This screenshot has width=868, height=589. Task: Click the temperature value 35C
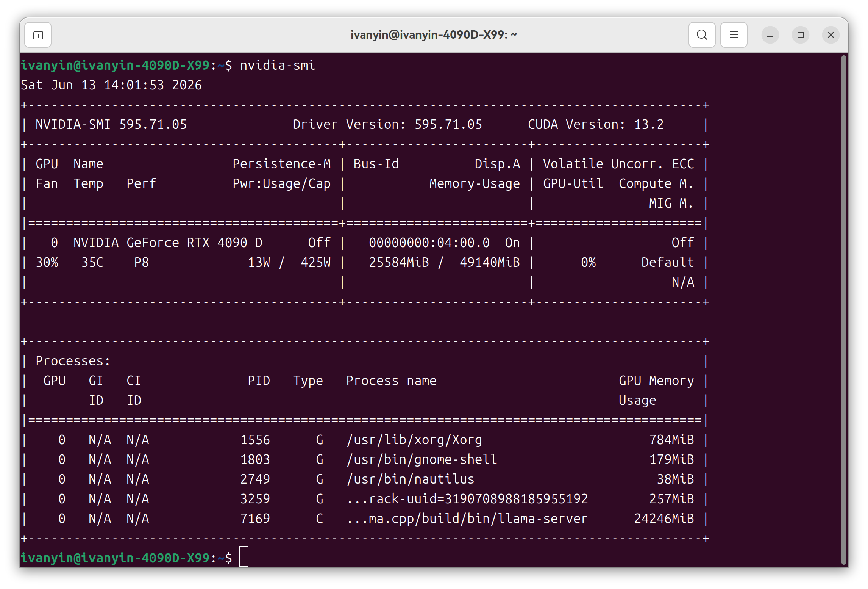click(92, 262)
